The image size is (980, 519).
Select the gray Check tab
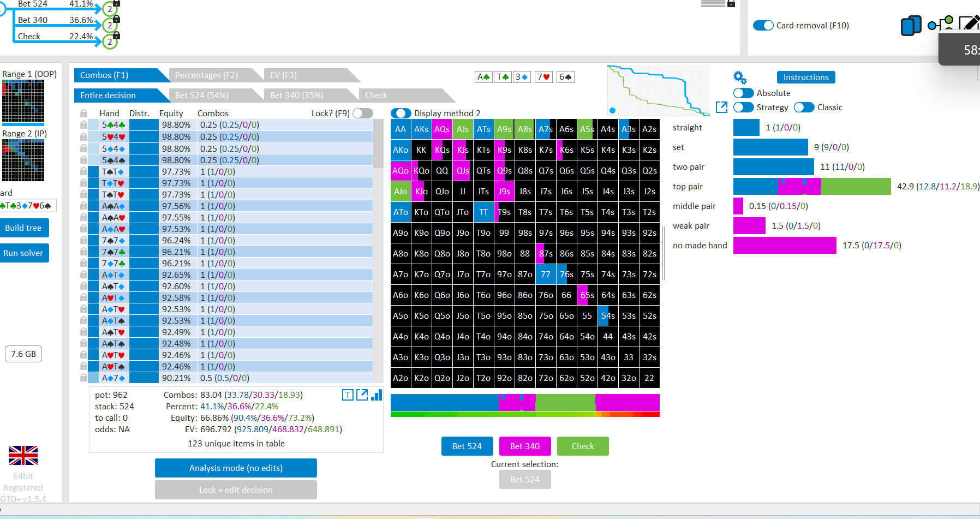[x=406, y=96]
